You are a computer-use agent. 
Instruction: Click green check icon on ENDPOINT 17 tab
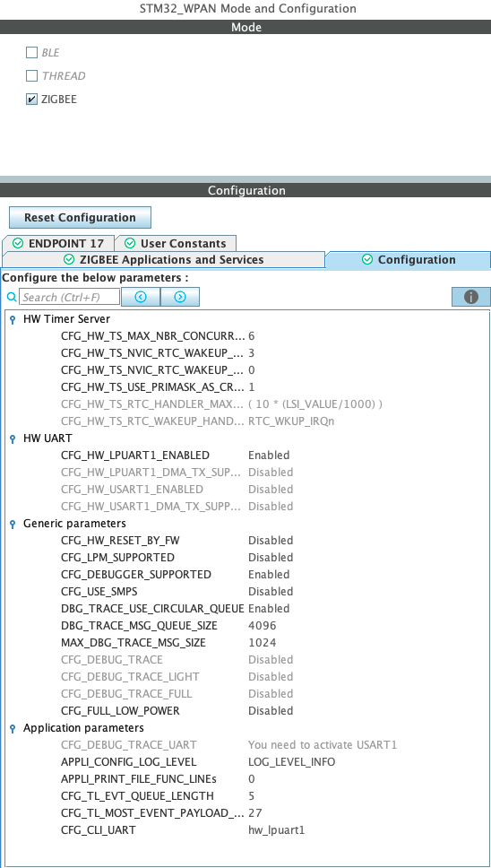[x=19, y=244]
